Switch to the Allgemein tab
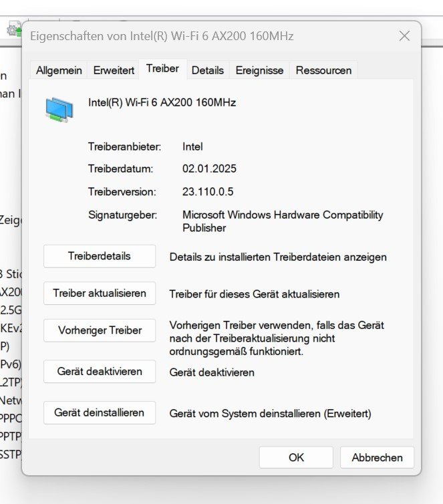 click(59, 70)
